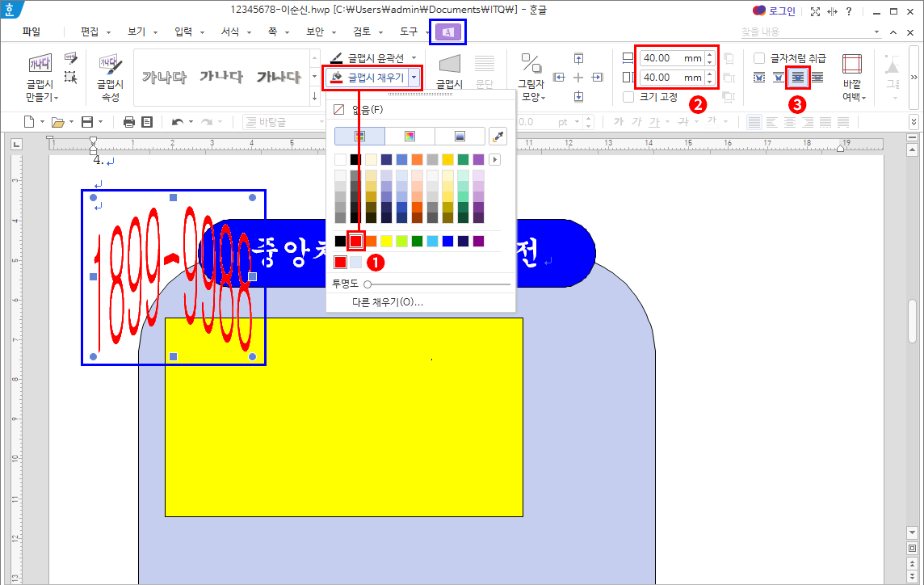
Task: Select the 어울림 square text wrap icon
Action: 759,78
